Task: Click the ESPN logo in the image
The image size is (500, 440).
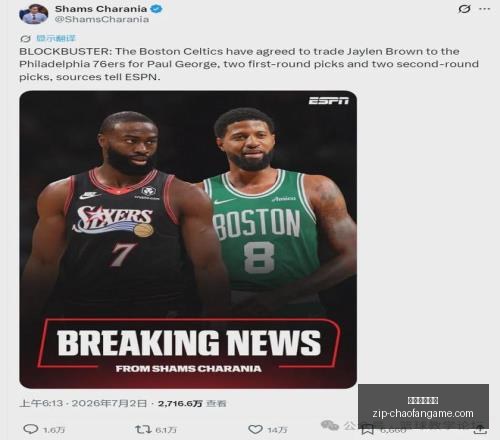Action: tap(328, 100)
